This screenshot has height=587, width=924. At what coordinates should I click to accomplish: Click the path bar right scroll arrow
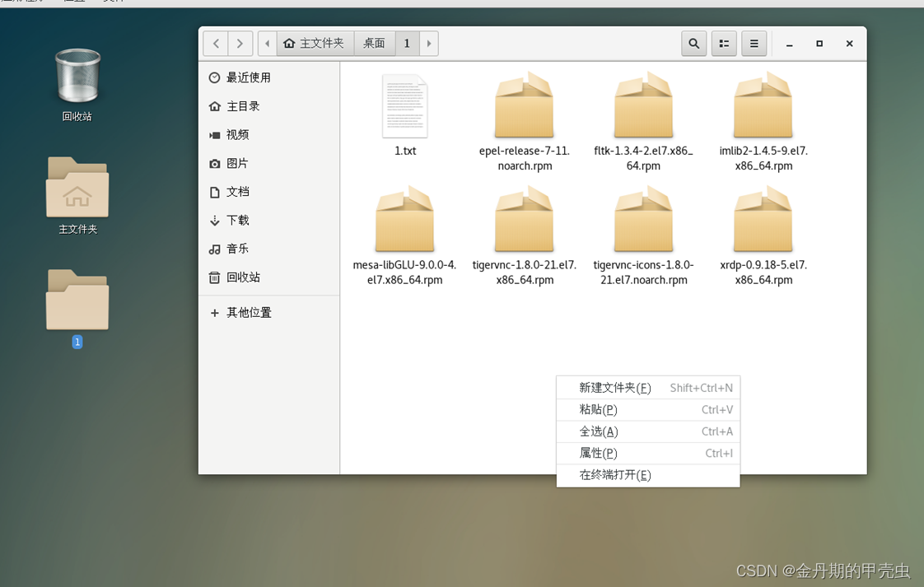tap(429, 44)
